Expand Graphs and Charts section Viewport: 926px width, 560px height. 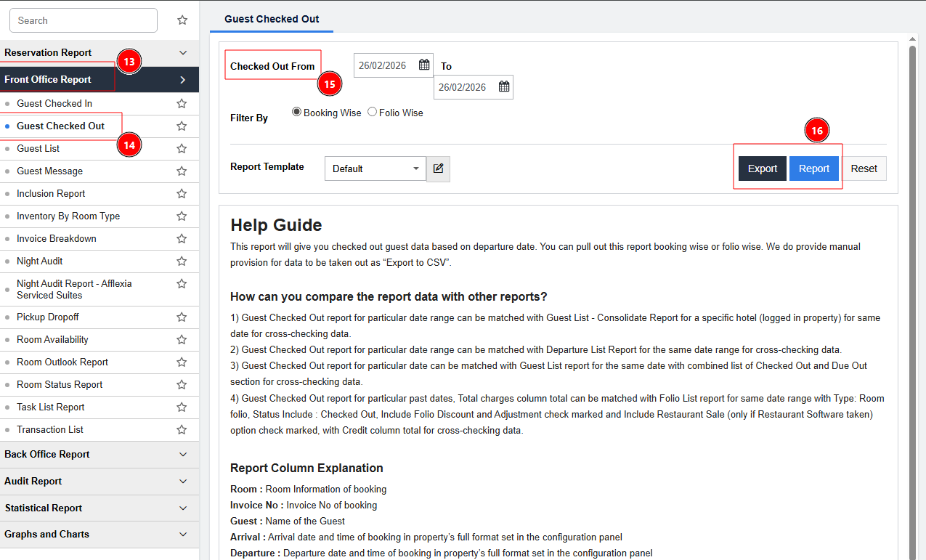tap(99, 535)
